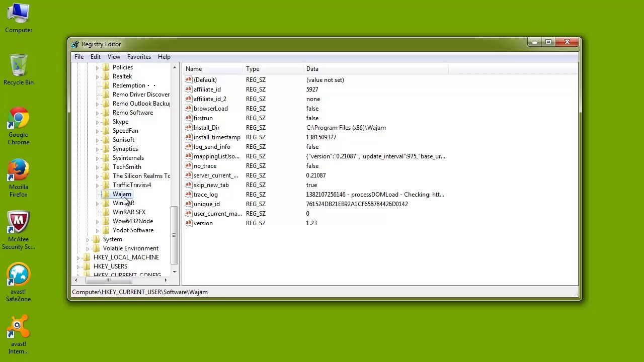The height and width of the screenshot is (362, 644).
Task: Select the Remo Software registry key
Action: 133,113
